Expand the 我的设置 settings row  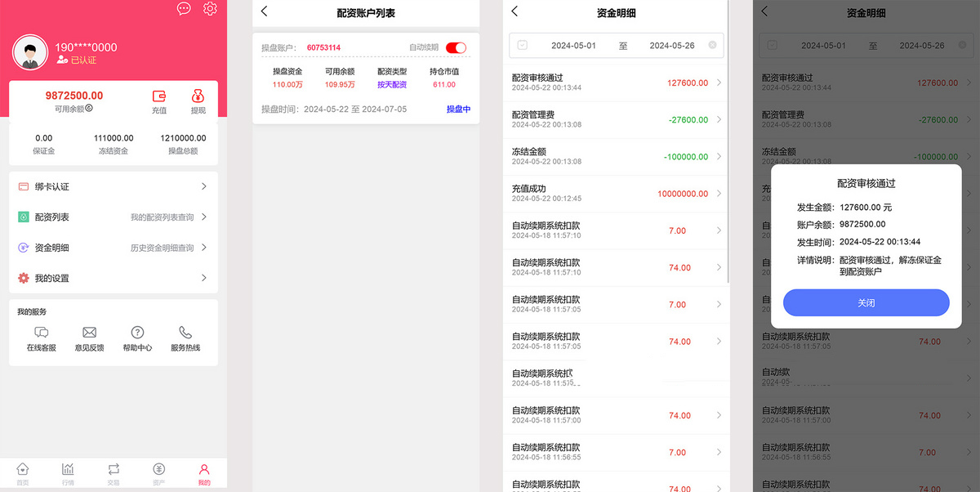(113, 277)
